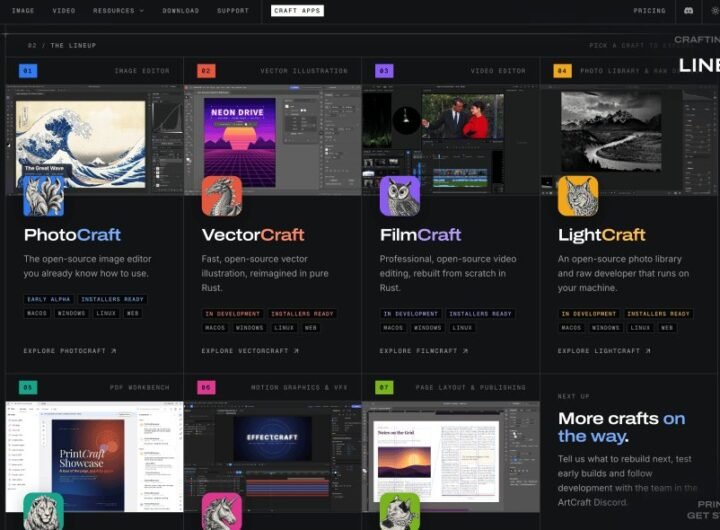Click the Linux tag under VectorCraft
This screenshot has height=530, width=720.
[284, 328]
